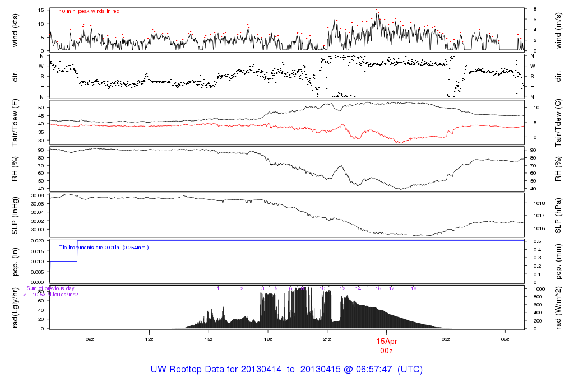Click the '1016' hPa tick value
574x392 pixels.
click(539, 229)
